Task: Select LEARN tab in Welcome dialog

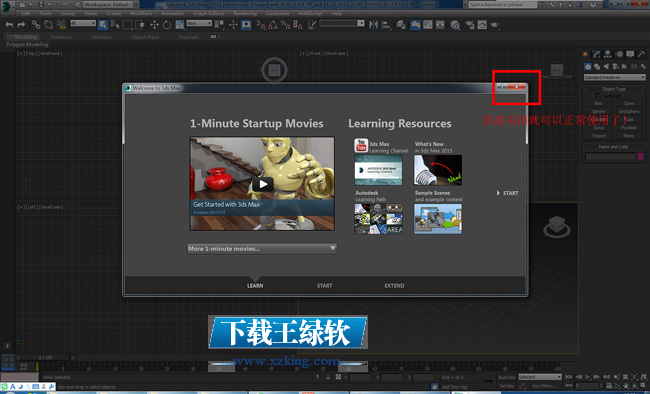Action: click(x=255, y=285)
